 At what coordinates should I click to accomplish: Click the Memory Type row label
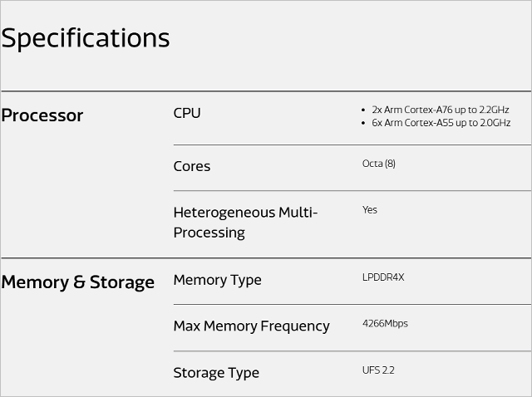click(x=217, y=281)
